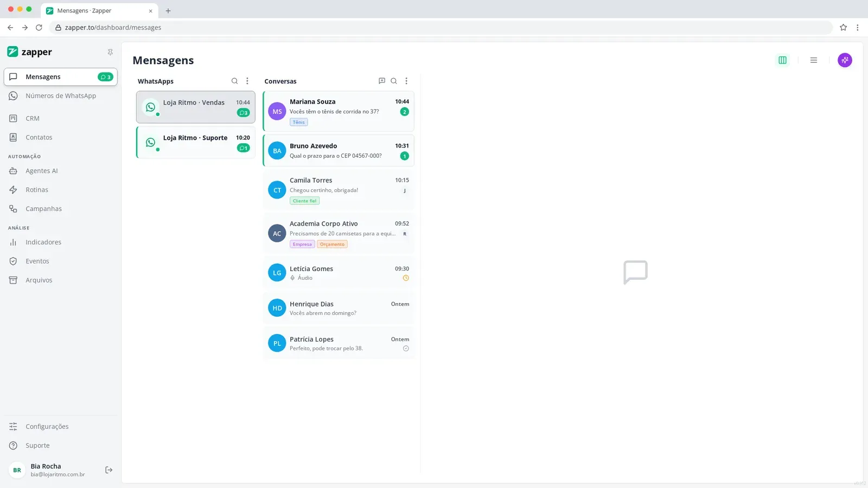
Task: Open the CRM section
Action: click(61, 118)
